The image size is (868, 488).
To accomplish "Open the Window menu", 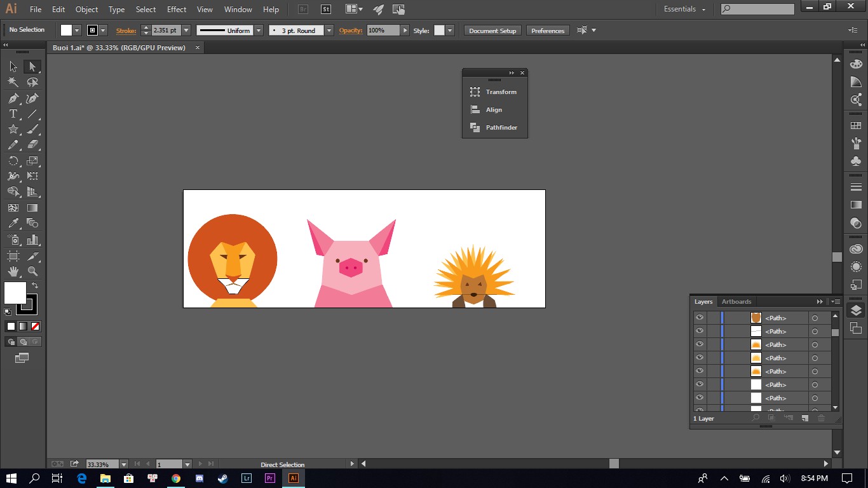I will [238, 10].
